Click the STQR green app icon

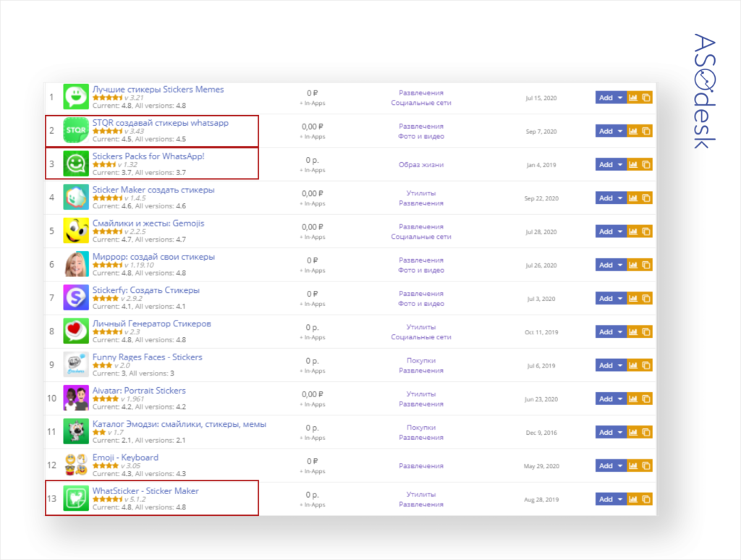[75, 130]
